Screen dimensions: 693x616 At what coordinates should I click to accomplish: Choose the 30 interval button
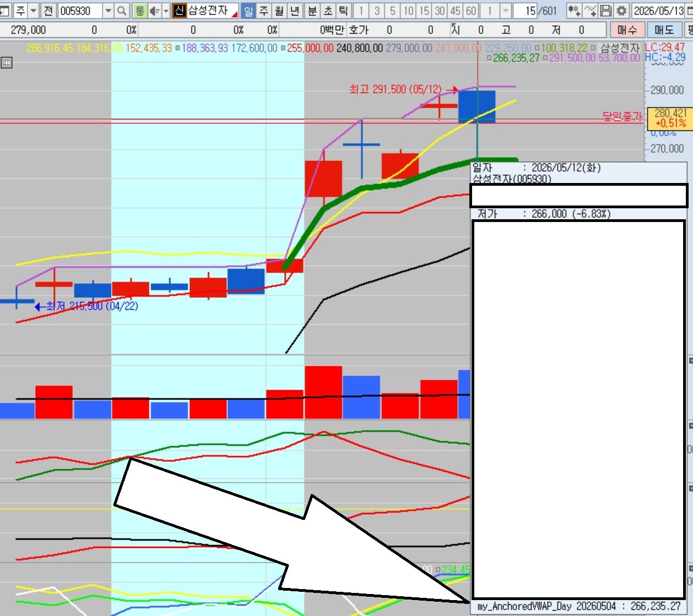440,10
